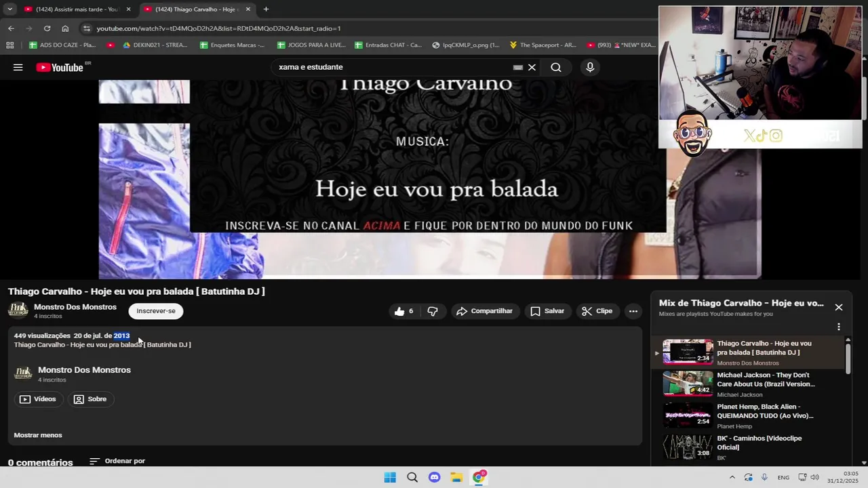
Task: Play Thiago Carvalho track in Mix list
Action: click(748, 352)
